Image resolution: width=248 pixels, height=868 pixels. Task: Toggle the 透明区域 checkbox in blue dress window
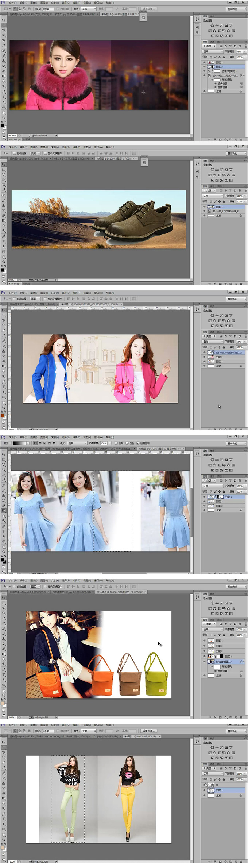click(x=138, y=443)
